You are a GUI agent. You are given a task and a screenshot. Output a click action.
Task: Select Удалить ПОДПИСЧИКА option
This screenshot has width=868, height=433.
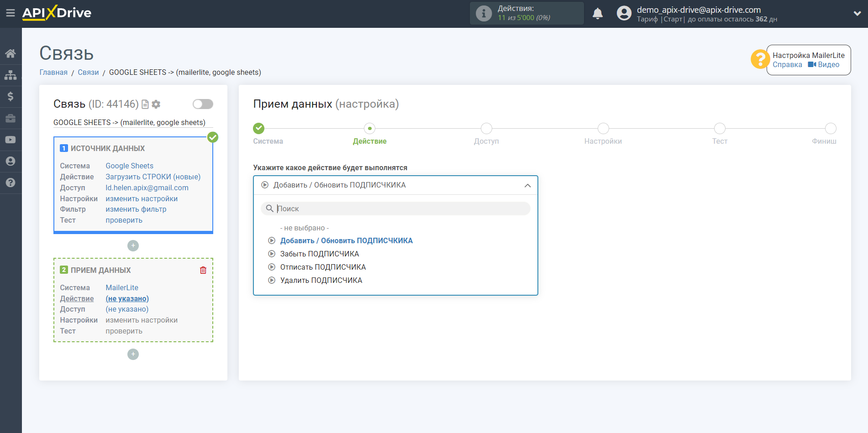tap(321, 281)
